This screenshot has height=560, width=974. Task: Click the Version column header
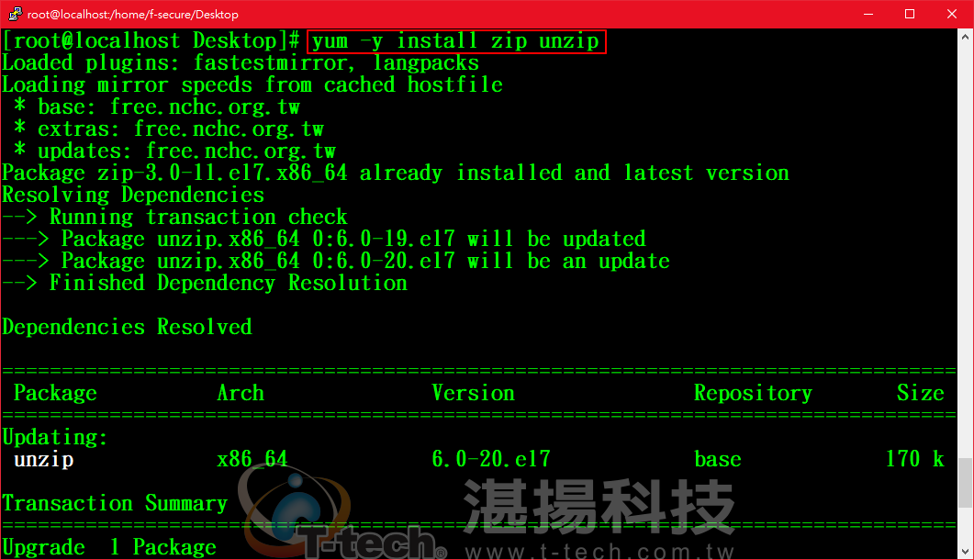tap(474, 393)
